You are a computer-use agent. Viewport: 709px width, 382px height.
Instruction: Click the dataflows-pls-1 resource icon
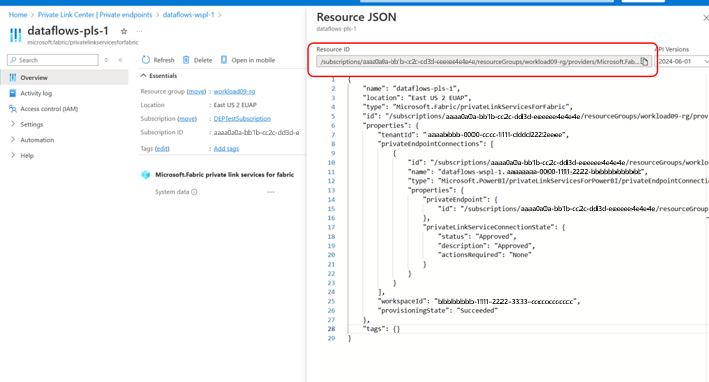15,35
